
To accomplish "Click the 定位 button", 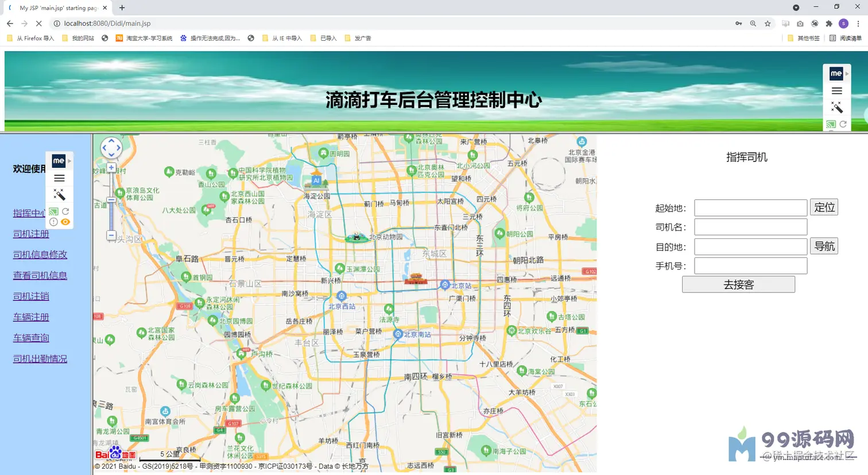I will [x=824, y=207].
